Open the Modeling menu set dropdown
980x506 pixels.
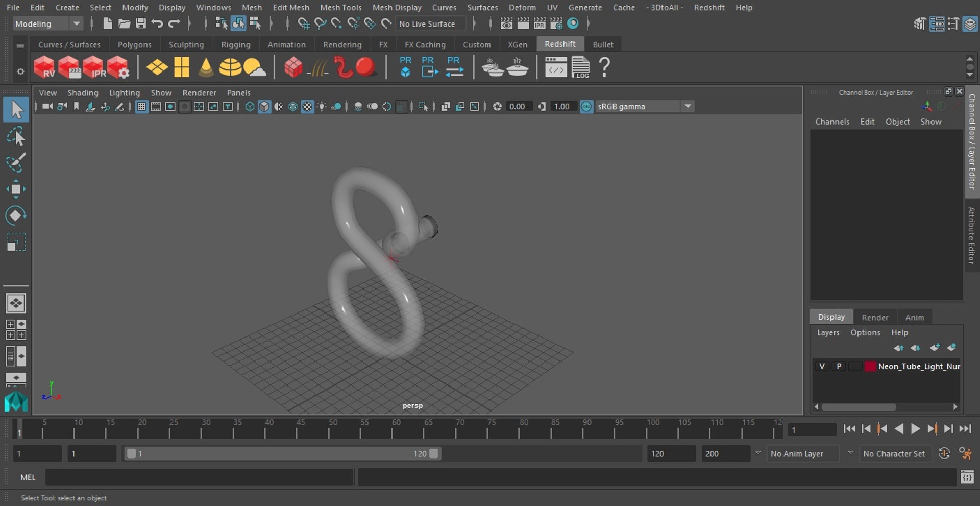(x=47, y=23)
